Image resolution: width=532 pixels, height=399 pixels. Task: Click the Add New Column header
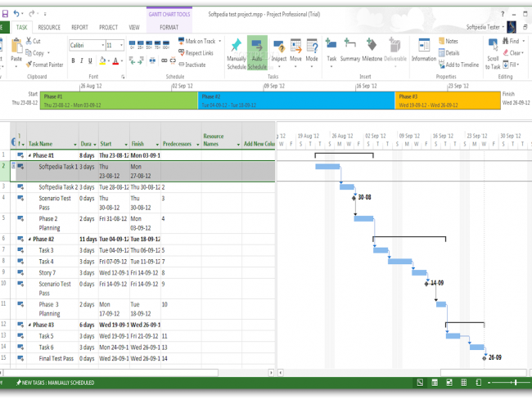click(x=259, y=144)
